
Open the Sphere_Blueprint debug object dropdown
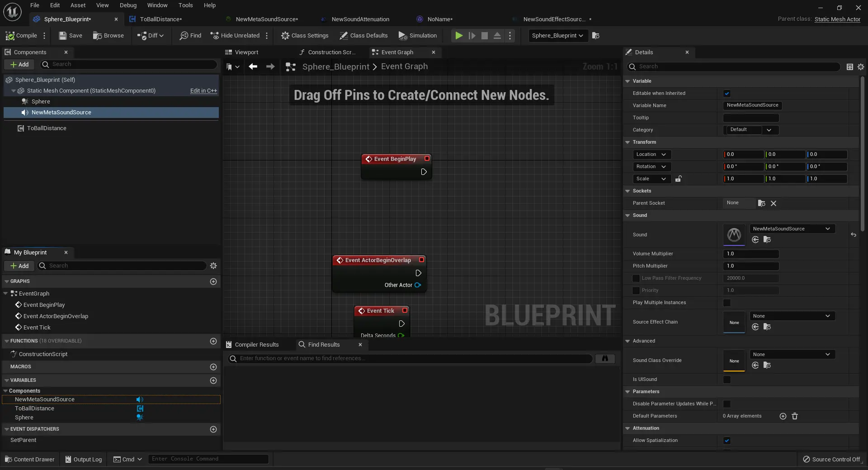(558, 36)
